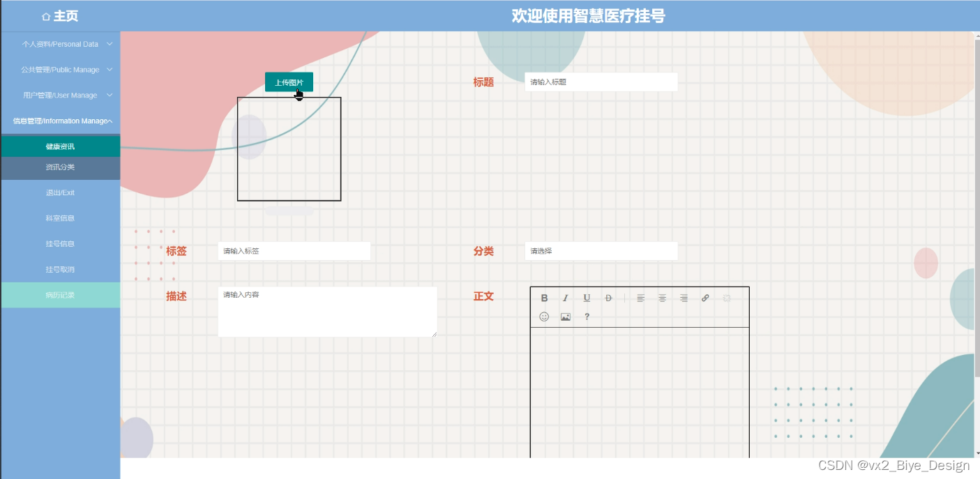This screenshot has height=479, width=980.
Task: Apply strikethrough formatting in the editor
Action: [608, 298]
